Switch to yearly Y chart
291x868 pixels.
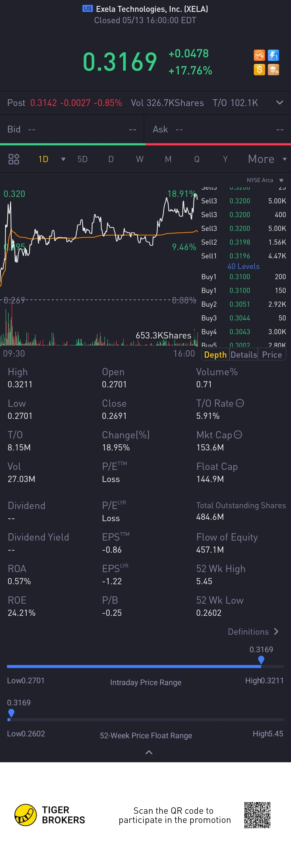click(x=226, y=159)
